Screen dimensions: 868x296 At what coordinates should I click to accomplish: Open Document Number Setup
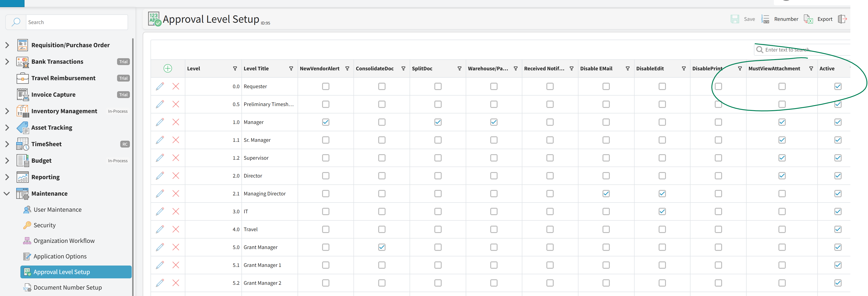point(67,288)
